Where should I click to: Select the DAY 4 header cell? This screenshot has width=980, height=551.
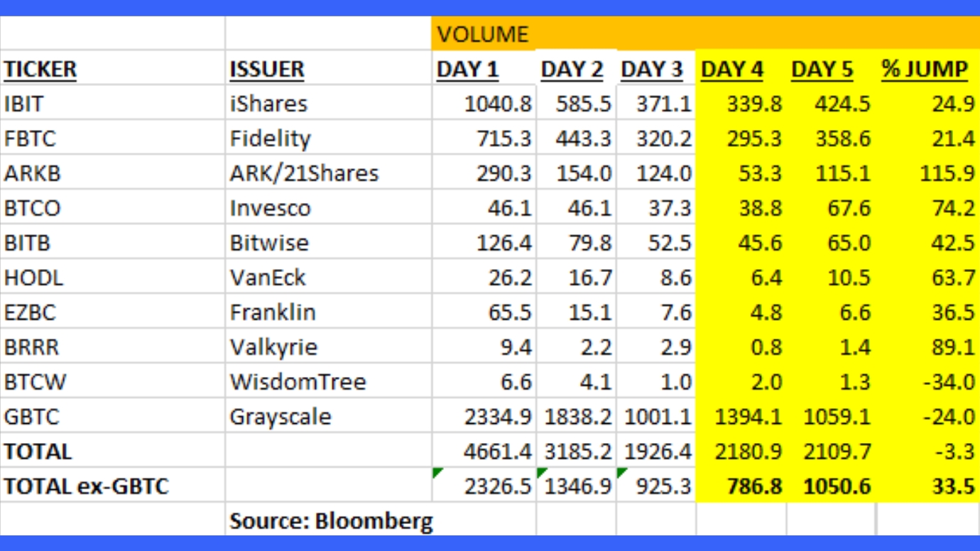point(732,70)
